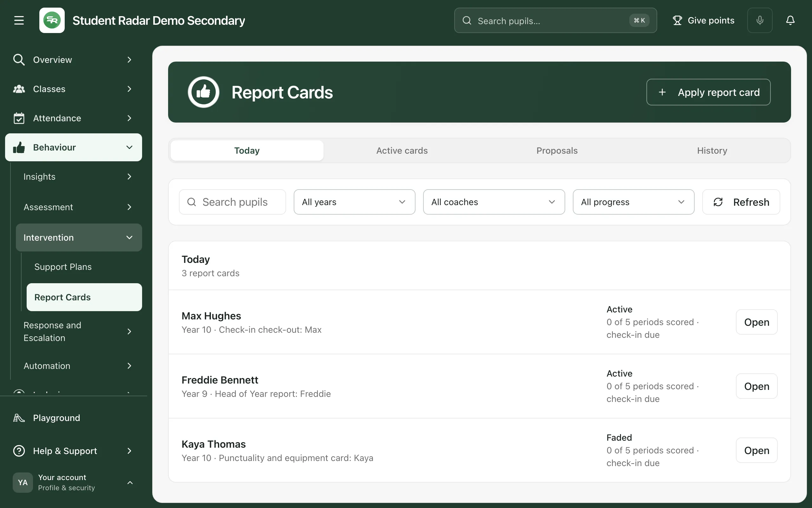Screen dimensions: 812x508
Task: Collapse the Intervention section
Action: pos(79,237)
